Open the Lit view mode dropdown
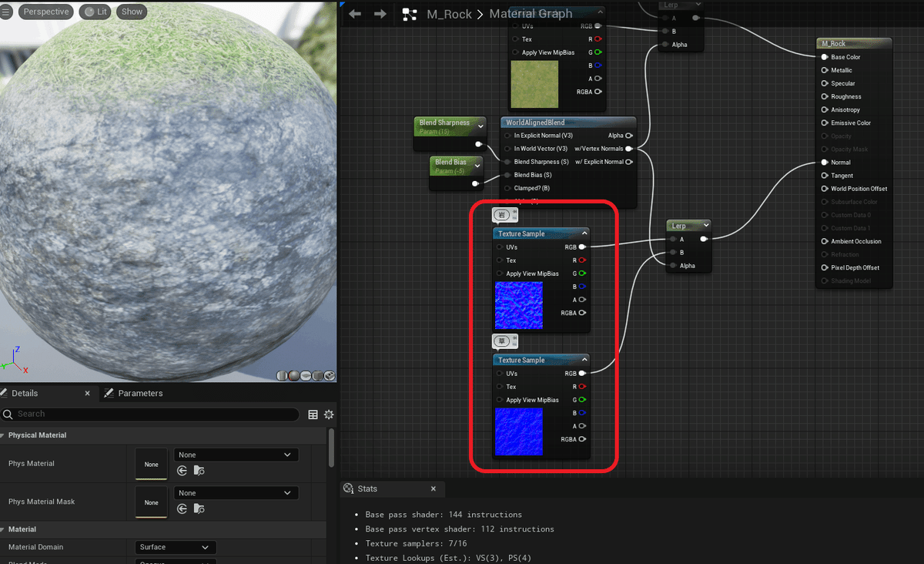This screenshot has width=924, height=564. point(95,12)
